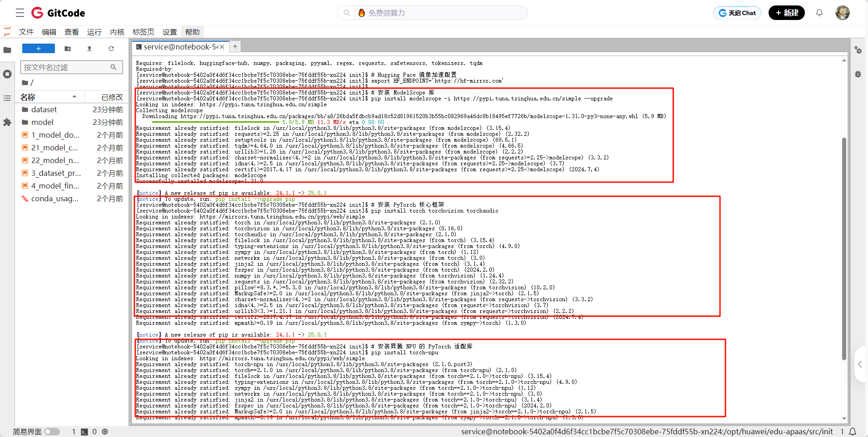This screenshot has height=437, width=868.
Task: Click the terminal vertical scrollbar thumb
Action: [x=844, y=248]
